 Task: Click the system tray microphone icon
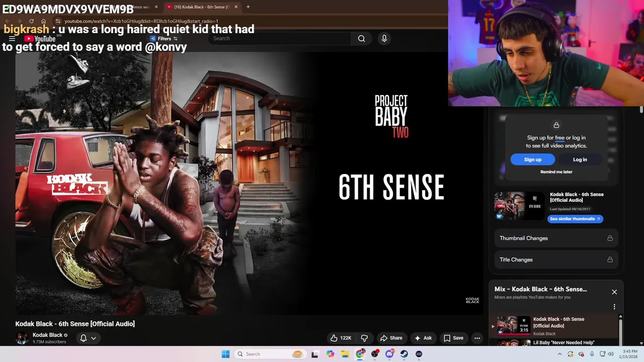(x=592, y=354)
